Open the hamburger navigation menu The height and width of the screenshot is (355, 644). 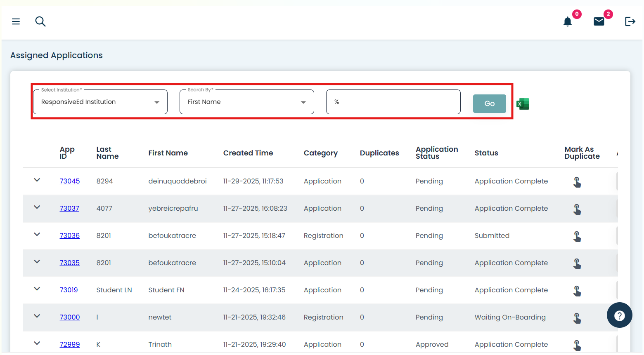tap(16, 21)
